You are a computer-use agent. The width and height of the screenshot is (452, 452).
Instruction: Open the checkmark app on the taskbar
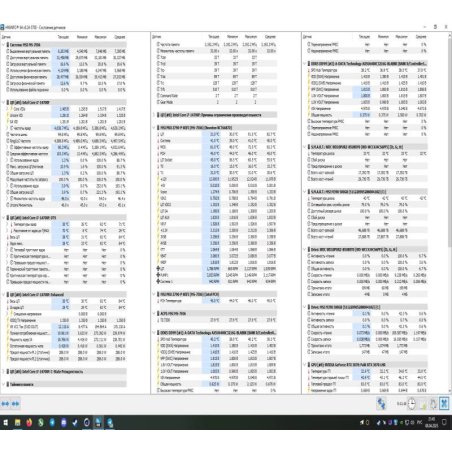tap(75, 422)
